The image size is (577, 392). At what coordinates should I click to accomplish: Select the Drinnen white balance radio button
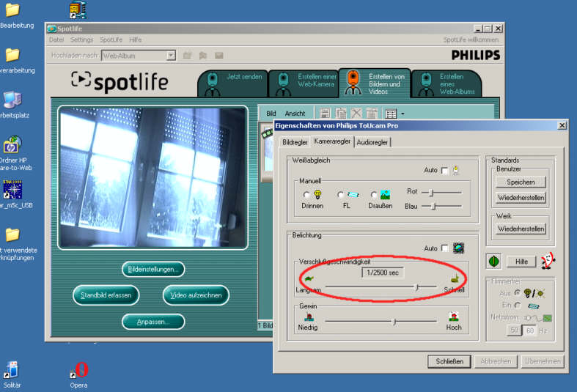pyautogui.click(x=306, y=195)
